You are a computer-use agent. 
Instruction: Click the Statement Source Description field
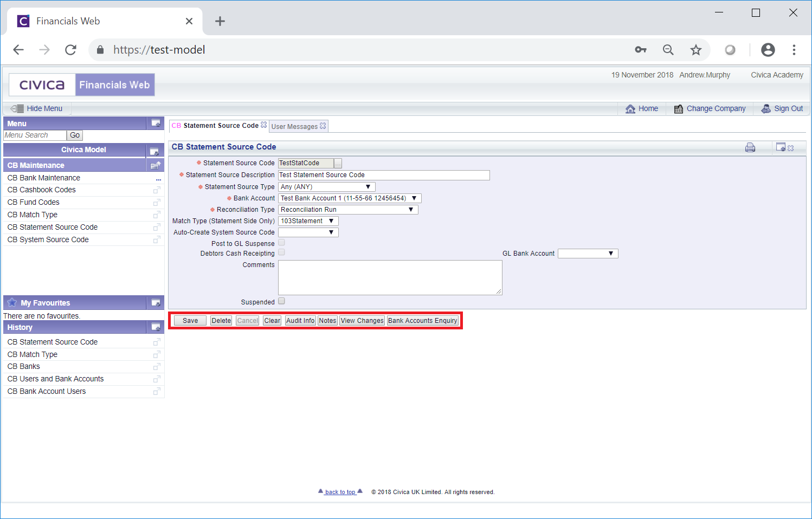pos(384,175)
